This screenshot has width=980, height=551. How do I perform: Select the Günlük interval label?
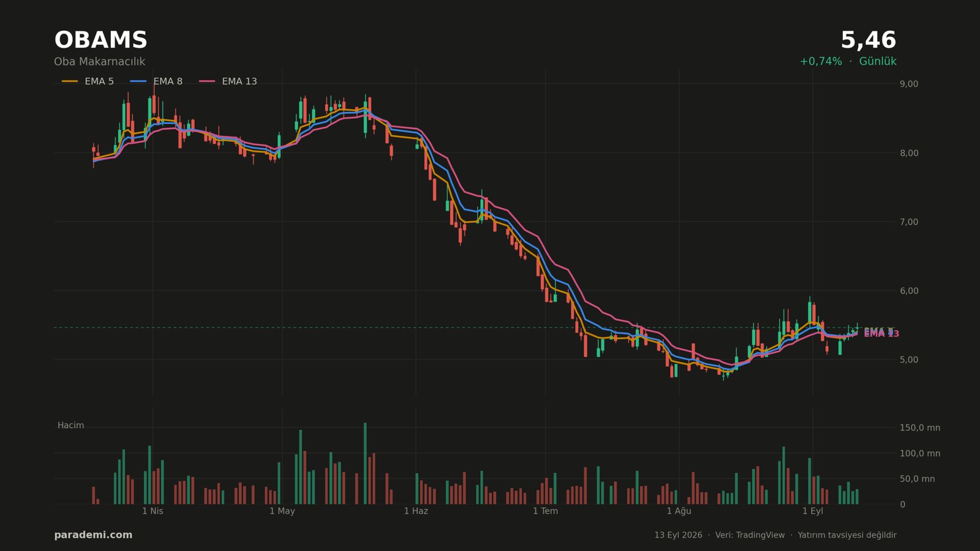(x=878, y=61)
